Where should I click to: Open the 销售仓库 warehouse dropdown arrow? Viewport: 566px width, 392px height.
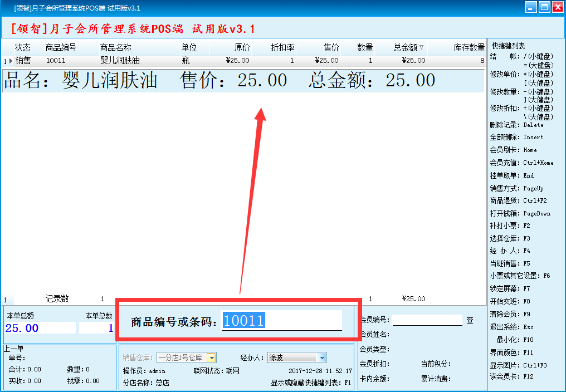211,357
